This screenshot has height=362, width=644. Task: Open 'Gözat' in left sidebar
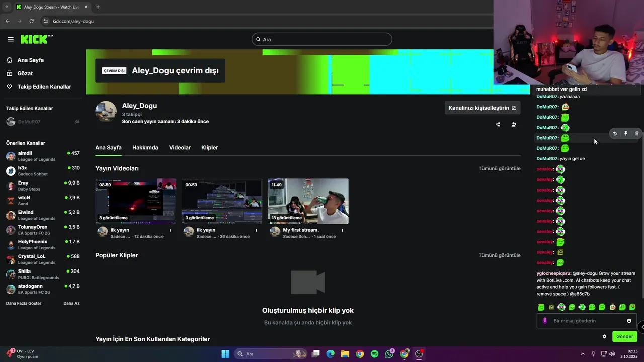(25, 73)
